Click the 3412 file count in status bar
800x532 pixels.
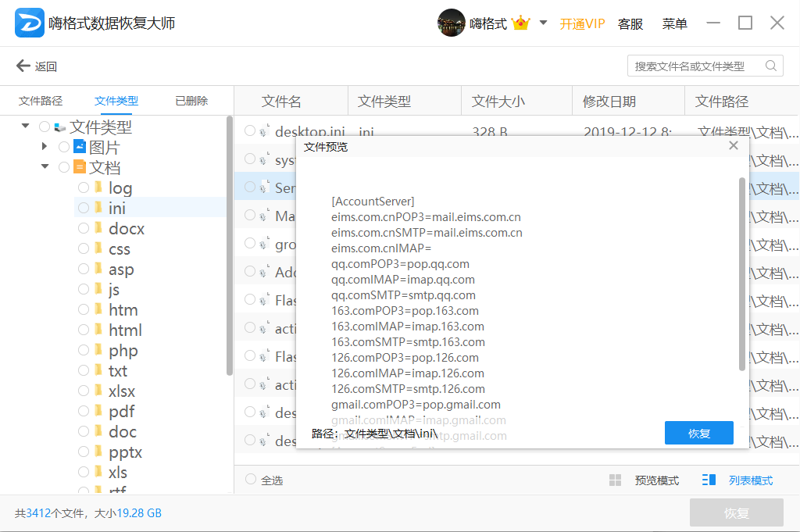38,513
